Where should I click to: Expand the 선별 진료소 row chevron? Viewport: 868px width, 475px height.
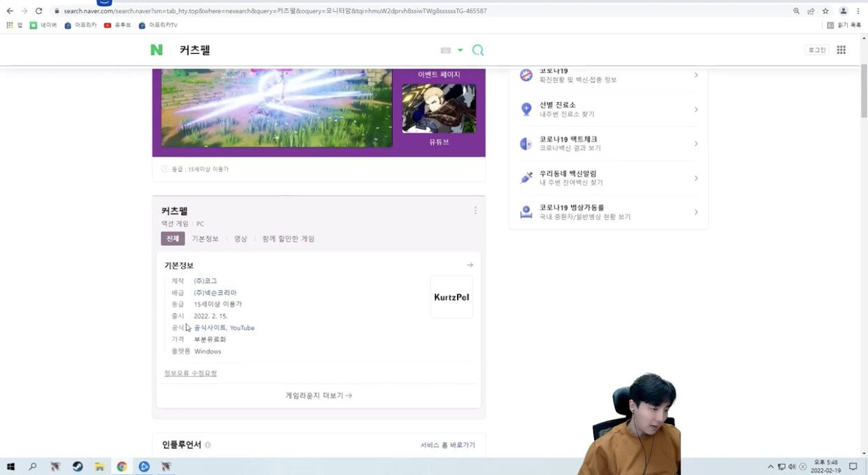pyautogui.click(x=696, y=109)
